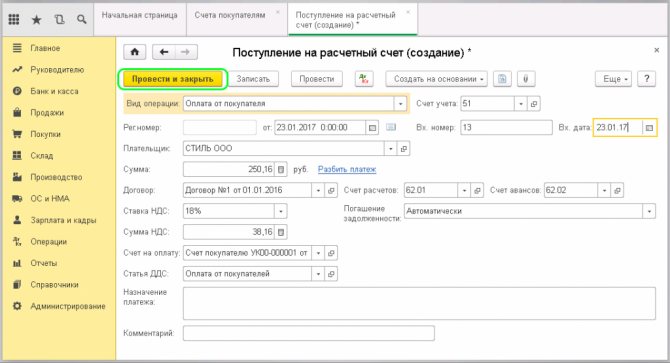670x363 pixels.
Task: Open Favorites star icon
Action: [x=37, y=19]
